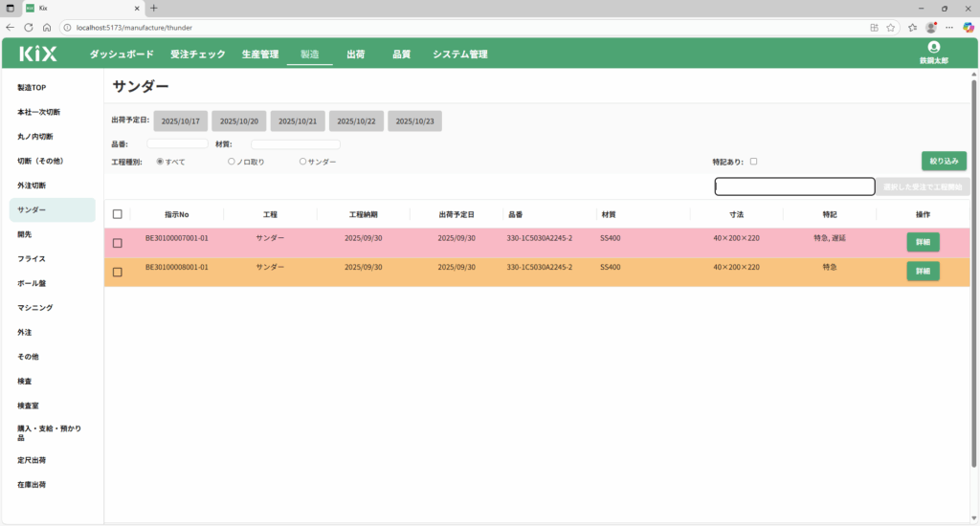Select the ノロ取り radio option
The height and width of the screenshot is (526, 980).
point(232,162)
